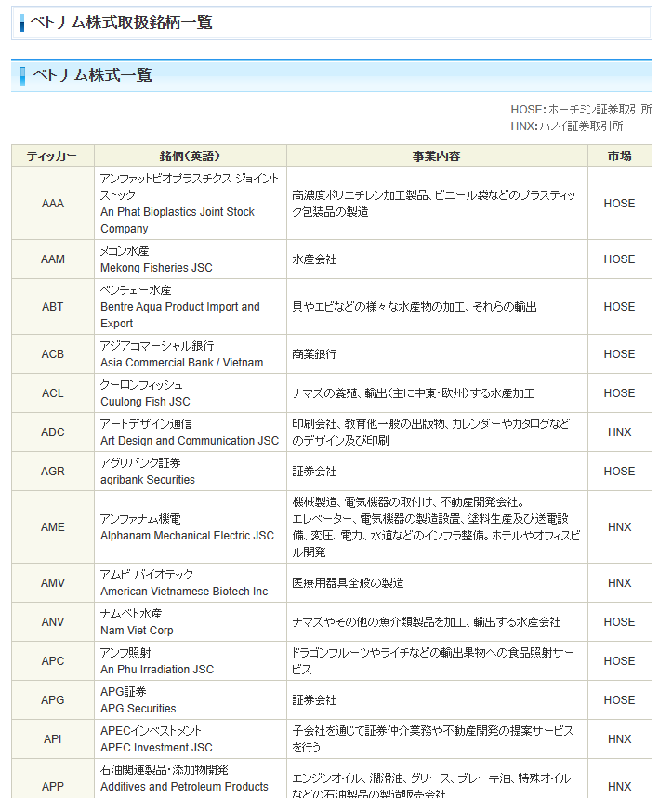The height and width of the screenshot is (798, 672).
Task: Click the 商業銀行 description cell
Action: pyautogui.click(x=314, y=354)
